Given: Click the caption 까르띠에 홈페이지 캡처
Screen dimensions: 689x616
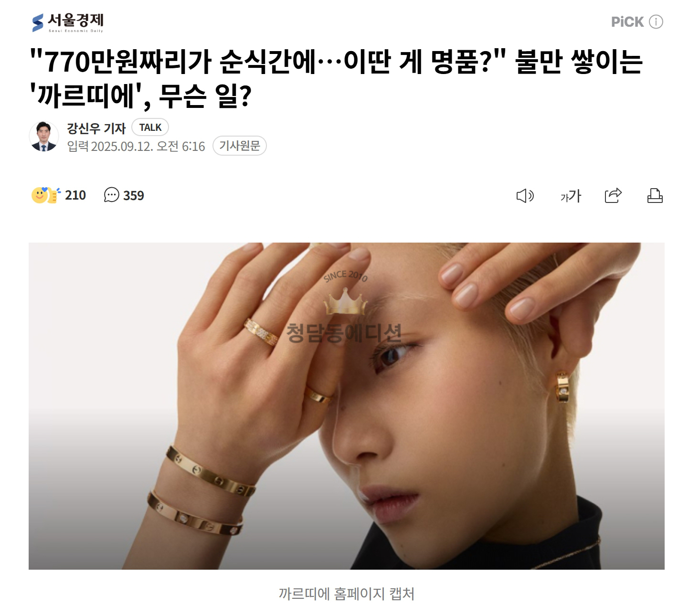Looking at the screenshot, I should click(x=347, y=594).
